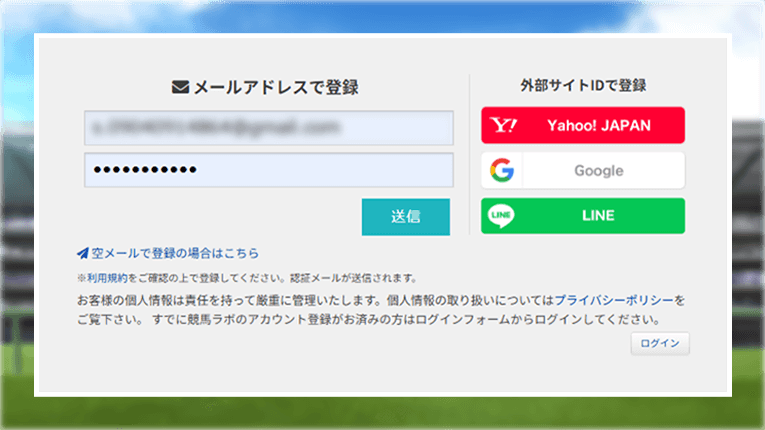Click the password input field
Viewport: 765px width, 430px height.
point(269,170)
